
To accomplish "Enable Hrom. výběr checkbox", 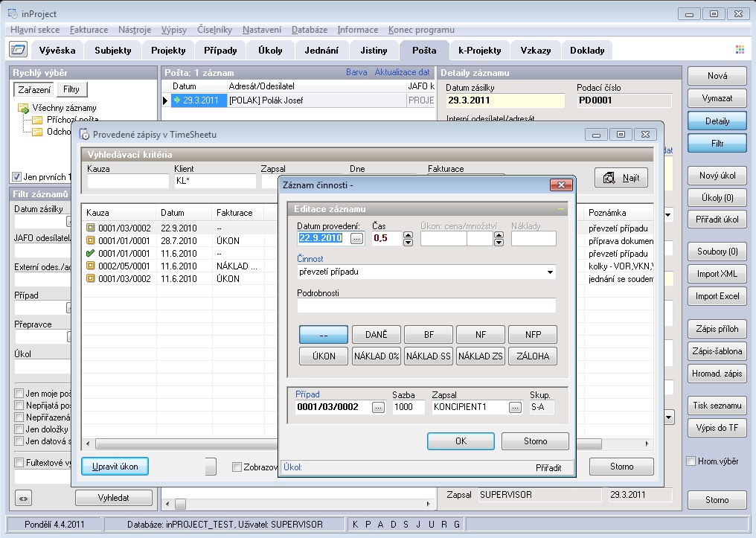I will 691,461.
